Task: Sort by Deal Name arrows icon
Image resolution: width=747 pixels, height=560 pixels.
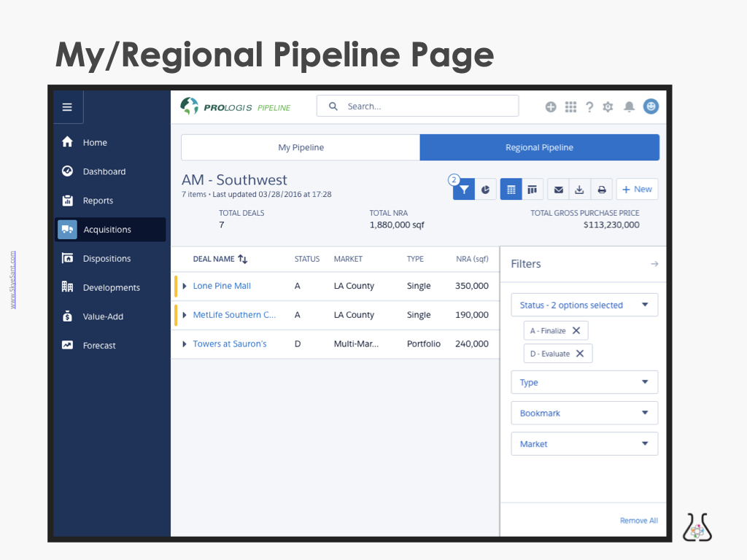Action: 243,259
